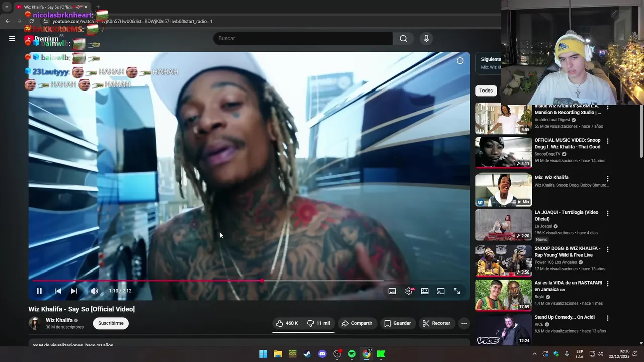This screenshot has width=644, height=362.
Task: Click the Buscar search field
Action: click(x=303, y=38)
